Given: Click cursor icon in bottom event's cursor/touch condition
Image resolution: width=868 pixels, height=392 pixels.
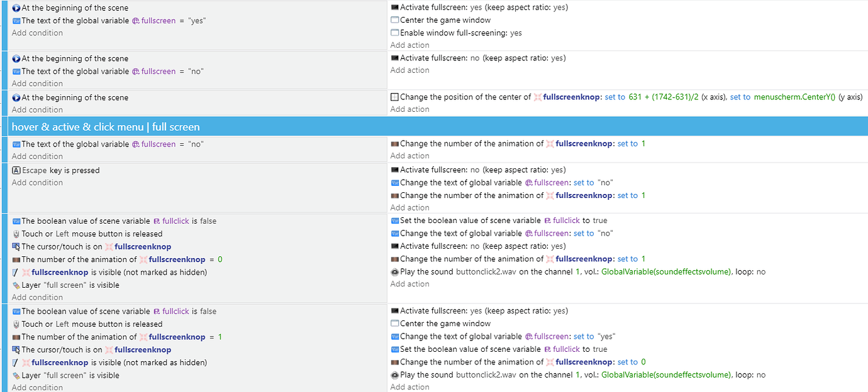Looking at the screenshot, I should [x=16, y=349].
